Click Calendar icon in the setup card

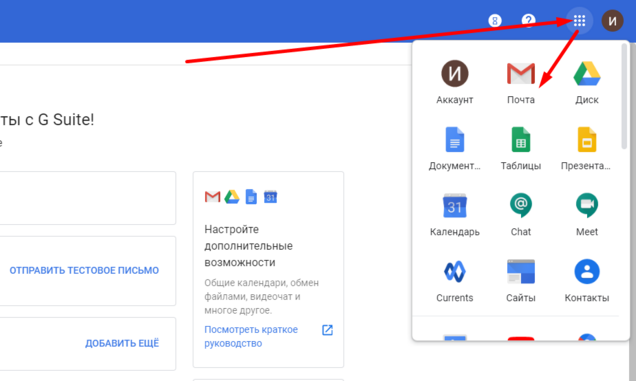[271, 197]
